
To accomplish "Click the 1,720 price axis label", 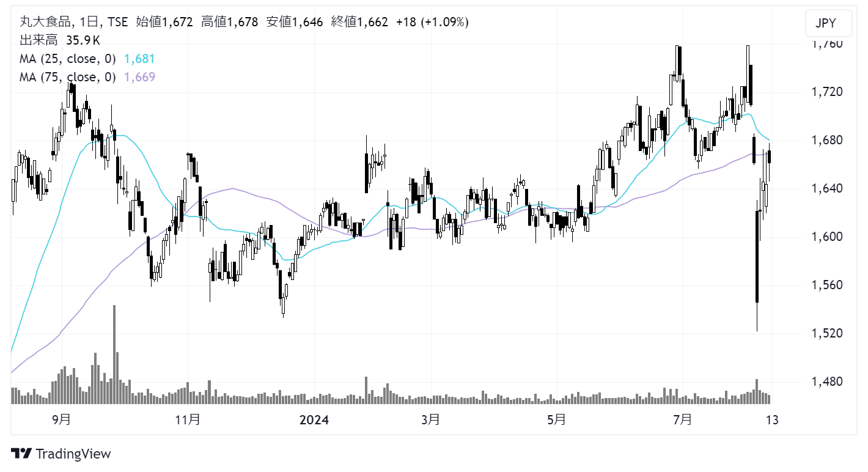I will [x=826, y=92].
